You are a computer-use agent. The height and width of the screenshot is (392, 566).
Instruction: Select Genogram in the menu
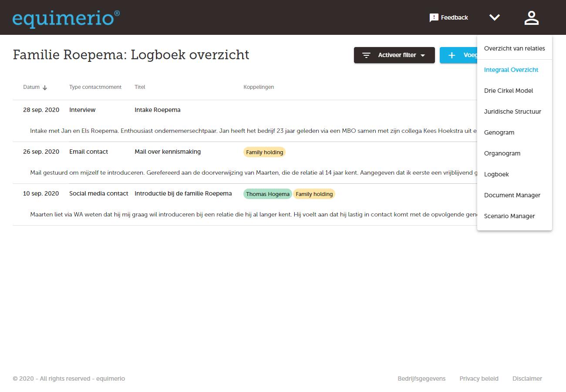[x=499, y=132]
